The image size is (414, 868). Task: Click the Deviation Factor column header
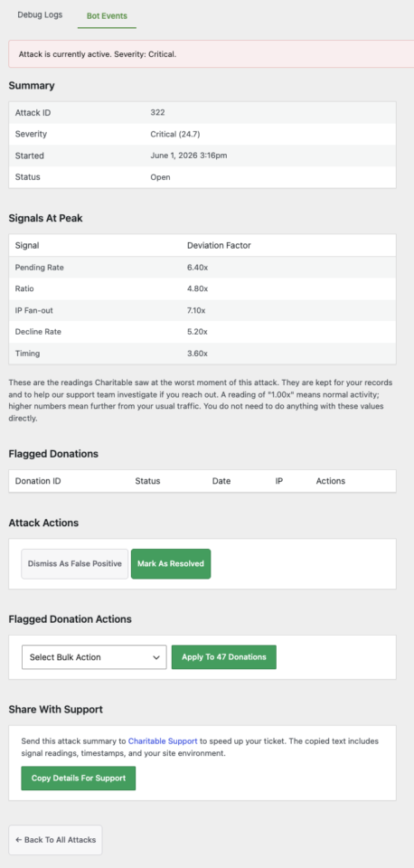click(x=219, y=245)
